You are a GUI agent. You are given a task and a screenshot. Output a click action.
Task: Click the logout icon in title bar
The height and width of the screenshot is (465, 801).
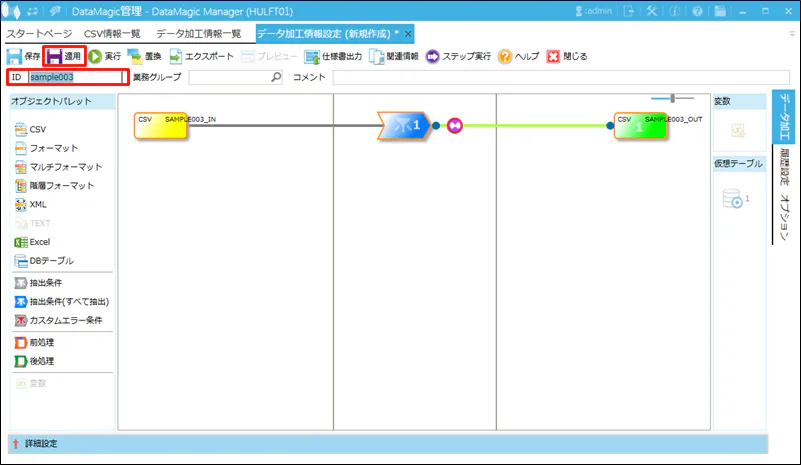pos(629,11)
